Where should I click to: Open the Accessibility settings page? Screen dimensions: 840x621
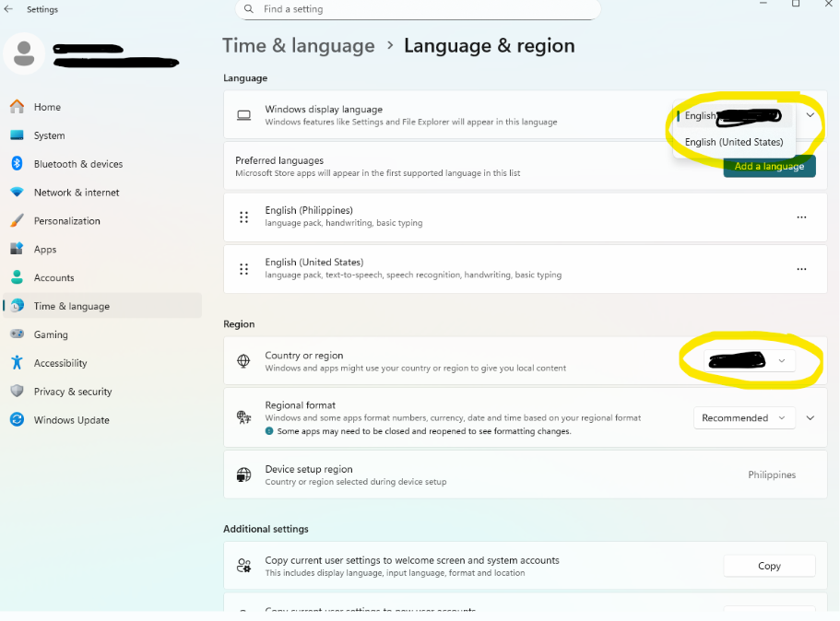point(102,363)
